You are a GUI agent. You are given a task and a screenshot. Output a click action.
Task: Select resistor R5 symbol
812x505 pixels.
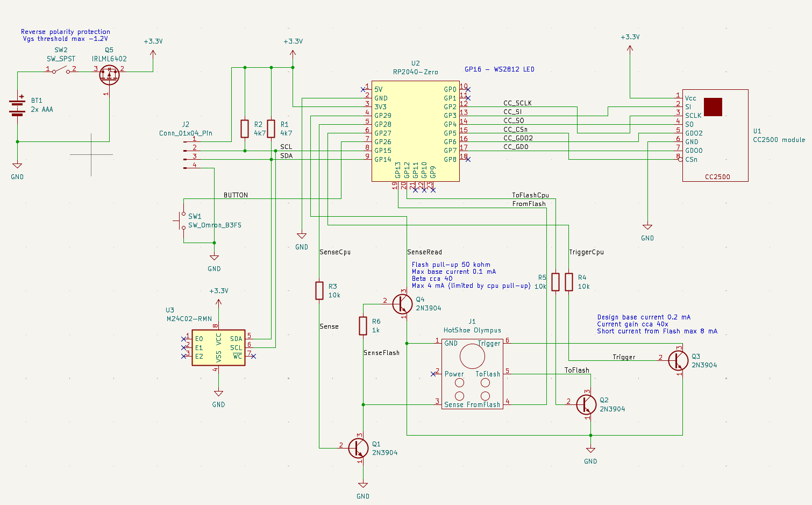tap(555, 282)
